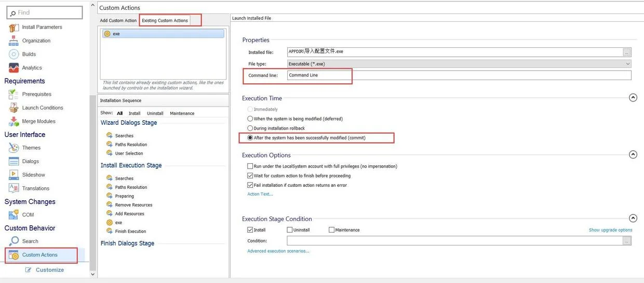This screenshot has height=283, width=644.
Task: Select the commit execution time option
Action: tap(250, 138)
